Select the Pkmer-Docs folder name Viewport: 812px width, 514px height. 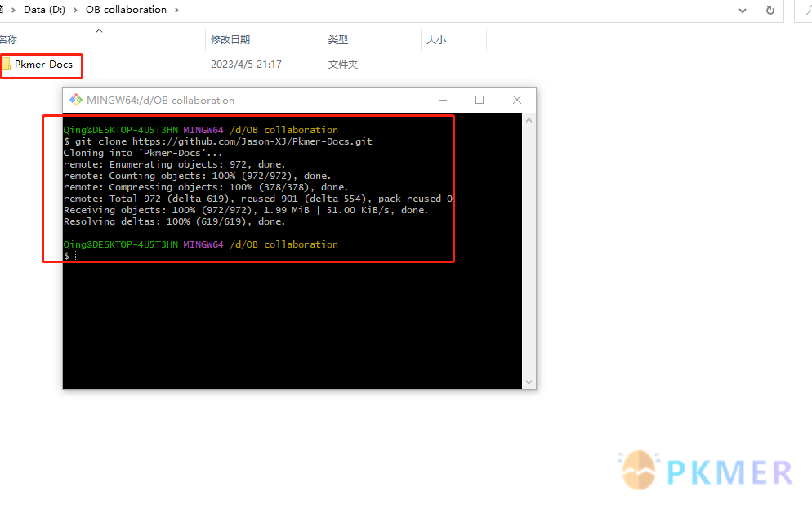(43, 65)
